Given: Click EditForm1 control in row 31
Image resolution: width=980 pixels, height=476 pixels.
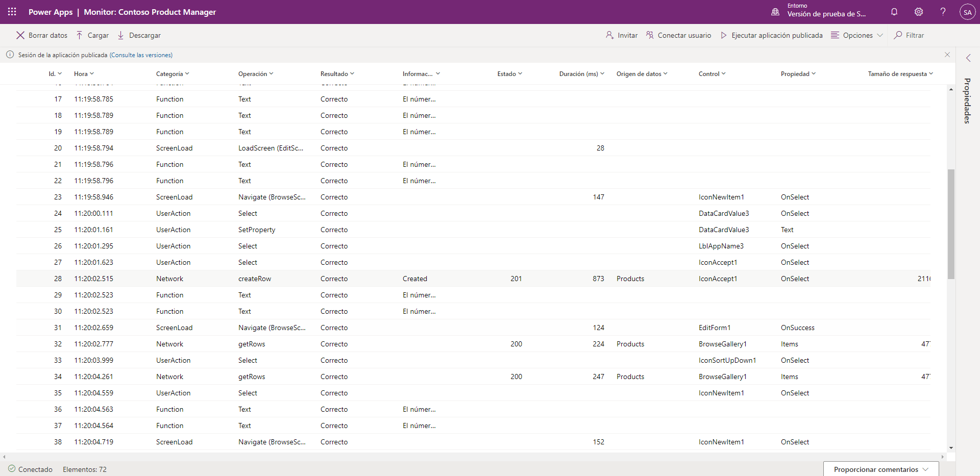Looking at the screenshot, I should (x=715, y=328).
